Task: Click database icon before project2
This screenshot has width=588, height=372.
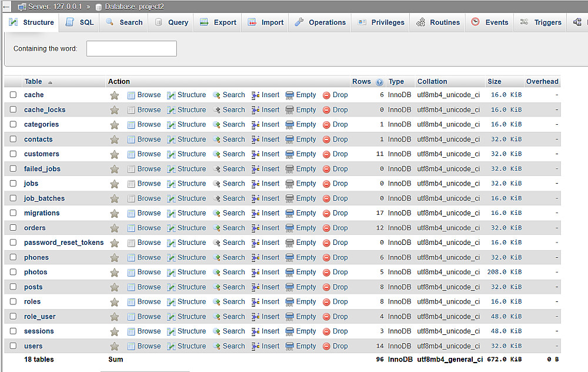Action: (x=99, y=7)
